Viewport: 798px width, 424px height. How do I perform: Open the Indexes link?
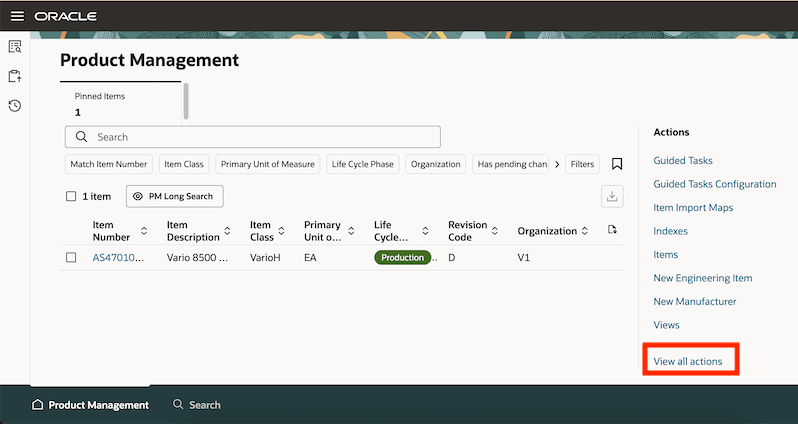tap(670, 231)
